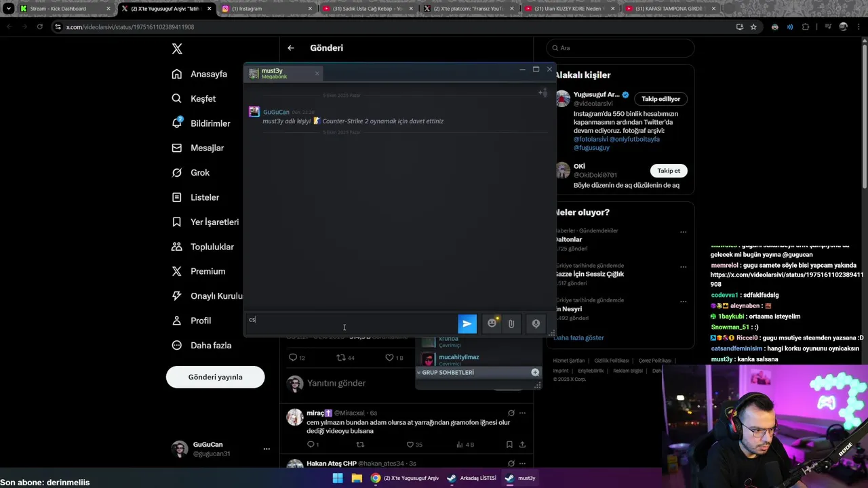Click Gönderi yayınla button

pyautogui.click(x=215, y=377)
